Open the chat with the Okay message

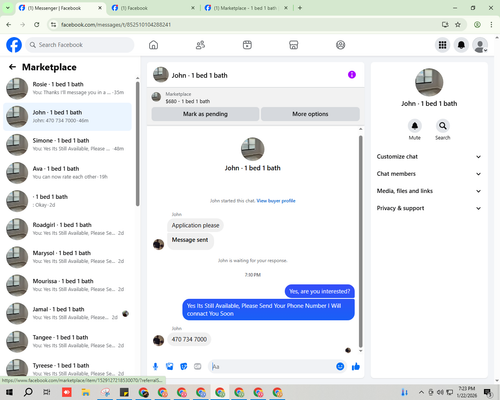tap(68, 201)
